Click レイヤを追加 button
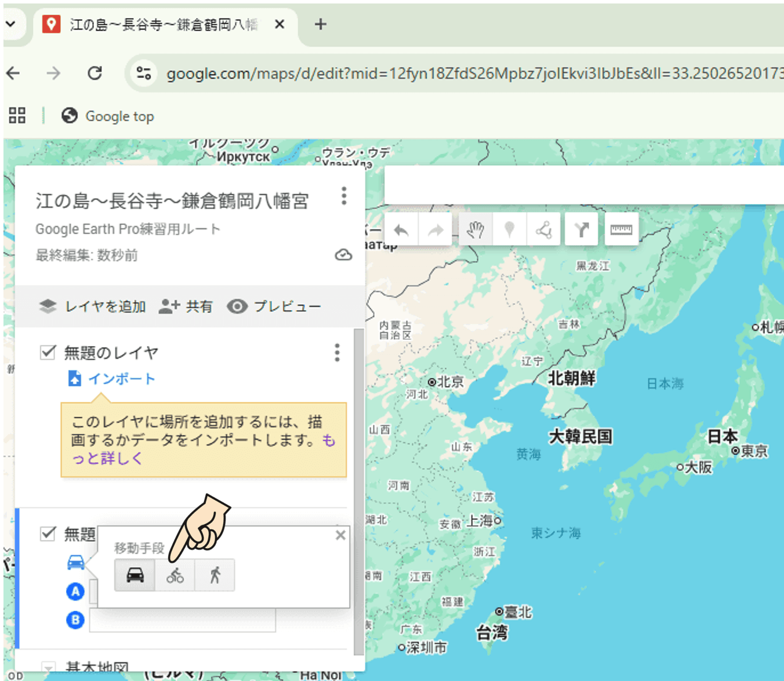The width and height of the screenshot is (784, 681). (93, 307)
